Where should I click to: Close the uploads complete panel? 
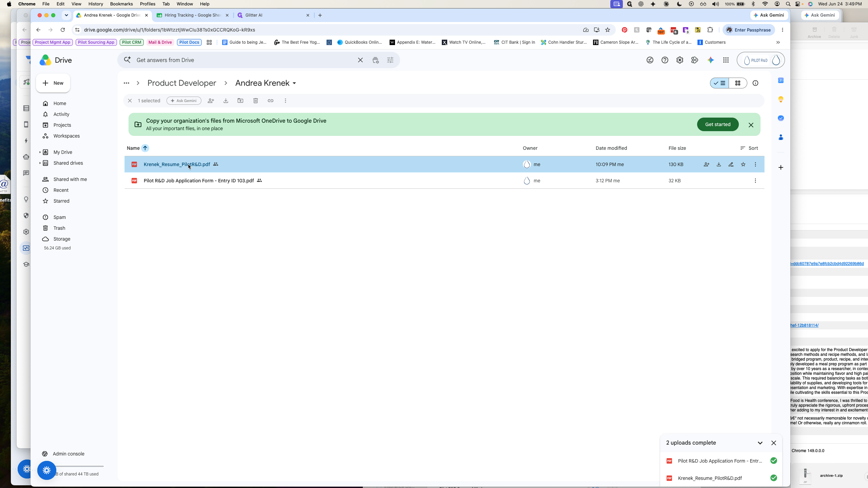774,443
